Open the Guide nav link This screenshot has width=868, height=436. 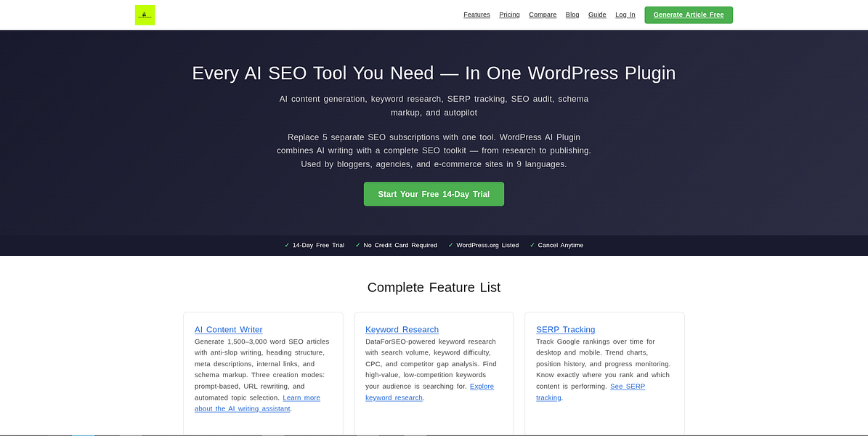597,15
